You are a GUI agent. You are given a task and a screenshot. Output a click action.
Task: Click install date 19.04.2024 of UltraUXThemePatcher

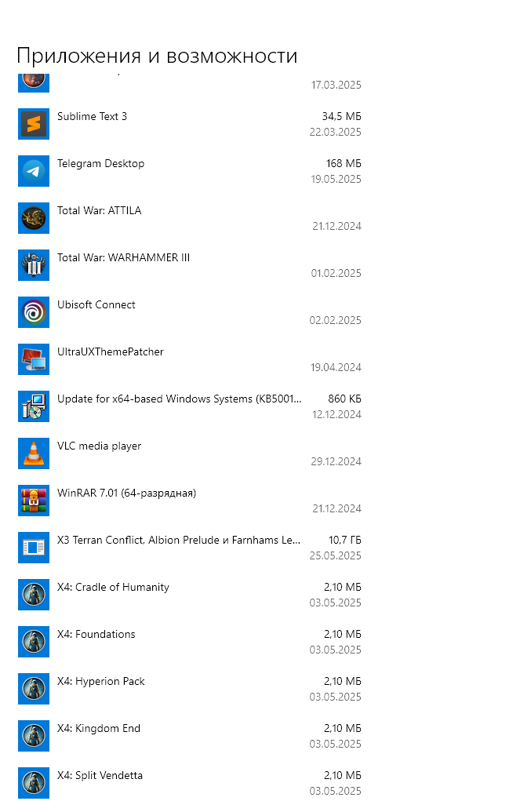point(336,368)
